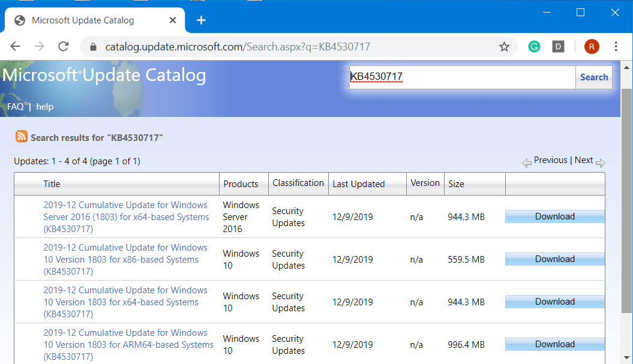The height and width of the screenshot is (364, 633).
Task: Switch to the Microsoft Update Catalog tab
Action: pos(84,20)
